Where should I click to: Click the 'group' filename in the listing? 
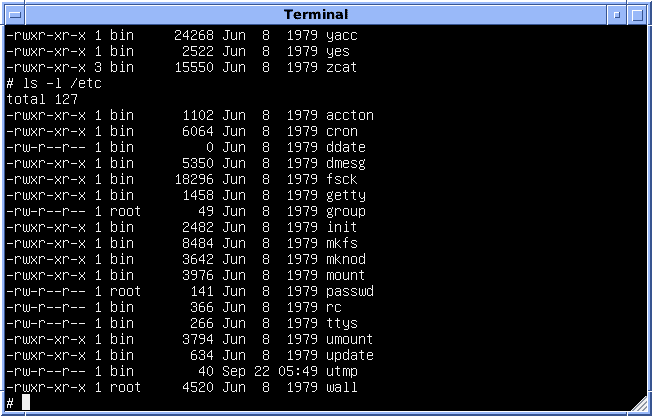[x=346, y=211]
